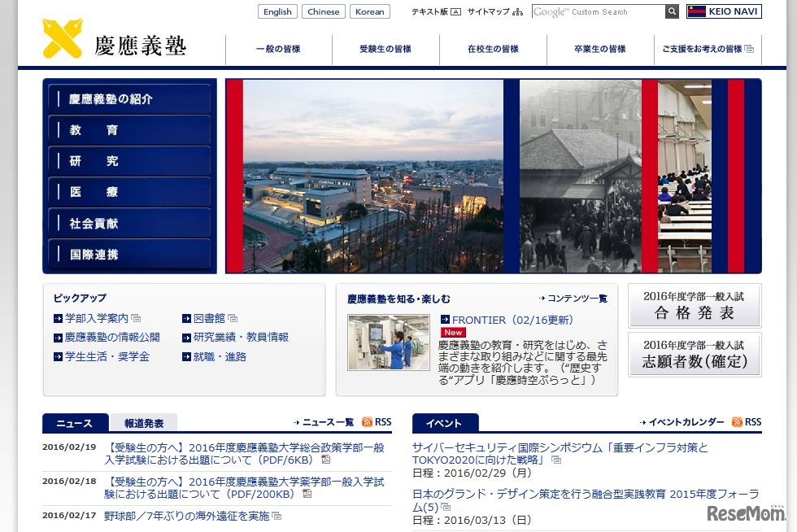The height and width of the screenshot is (532, 797).
Task: Switch to the 報道発表 tab
Action: tap(144, 424)
